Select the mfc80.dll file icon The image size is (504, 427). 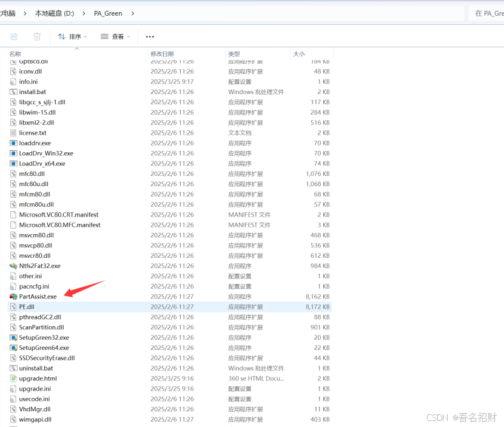[x=13, y=174]
